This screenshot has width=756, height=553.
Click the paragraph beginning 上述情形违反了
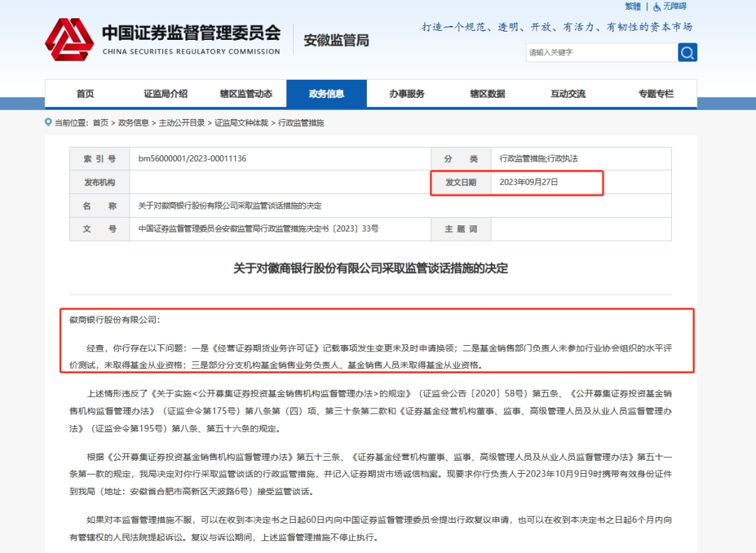[370, 411]
